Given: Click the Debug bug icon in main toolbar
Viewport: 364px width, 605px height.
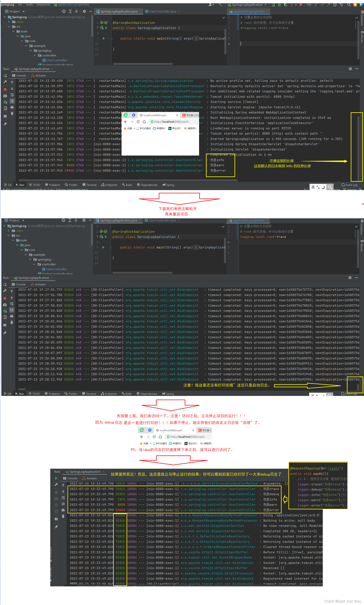Looking at the screenshot, I should pos(279,5).
